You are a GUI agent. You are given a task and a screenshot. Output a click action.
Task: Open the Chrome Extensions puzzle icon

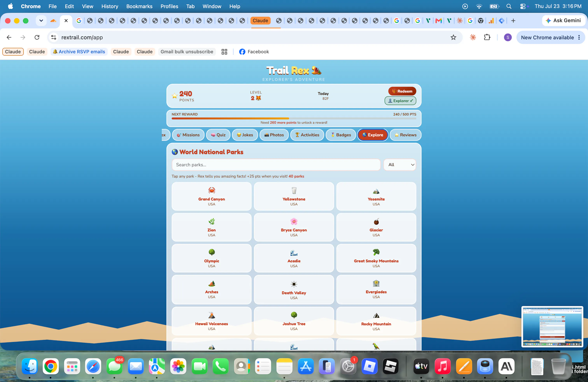coord(487,38)
